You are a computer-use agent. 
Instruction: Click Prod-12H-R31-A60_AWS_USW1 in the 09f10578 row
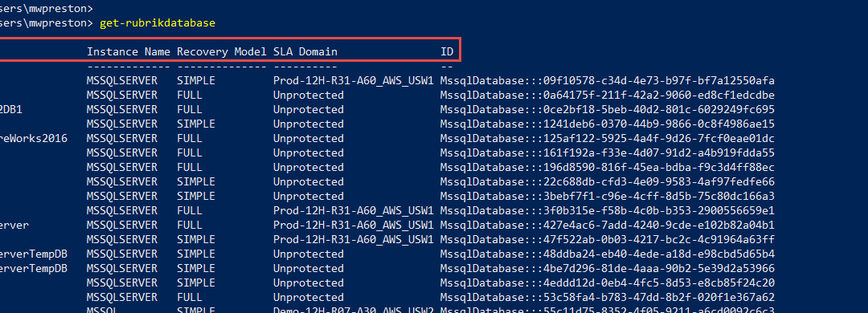[x=353, y=81]
